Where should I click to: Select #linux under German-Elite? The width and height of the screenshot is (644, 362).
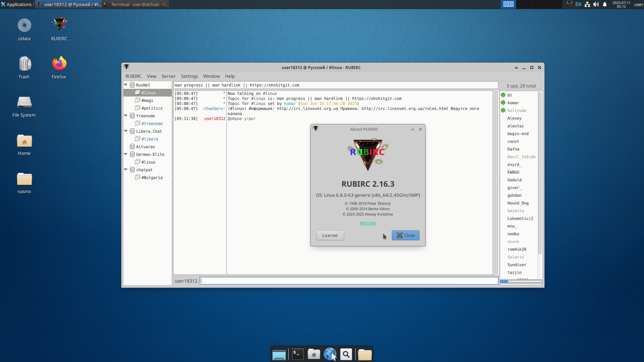pyautogui.click(x=148, y=162)
